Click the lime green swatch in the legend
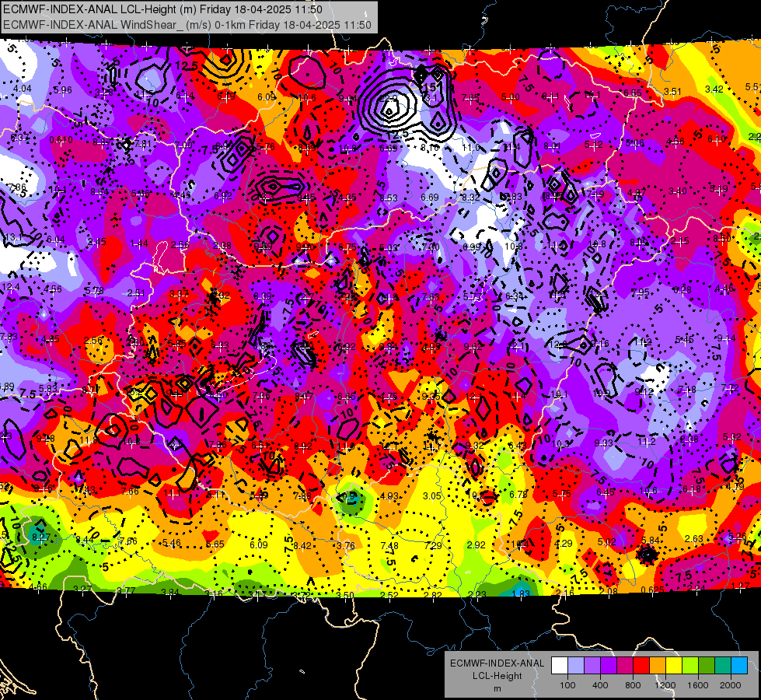 tap(690, 666)
